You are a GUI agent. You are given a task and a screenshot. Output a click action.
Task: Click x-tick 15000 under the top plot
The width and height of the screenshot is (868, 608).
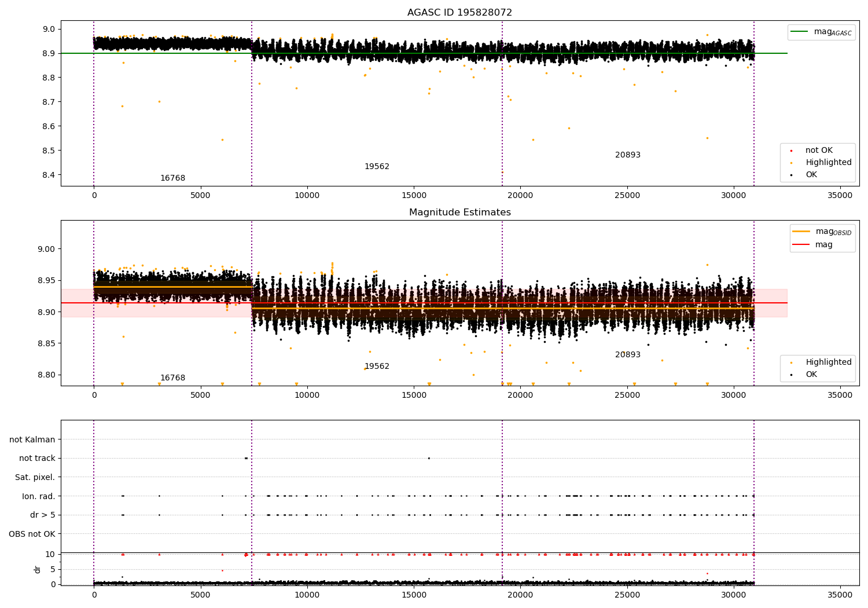pos(414,196)
